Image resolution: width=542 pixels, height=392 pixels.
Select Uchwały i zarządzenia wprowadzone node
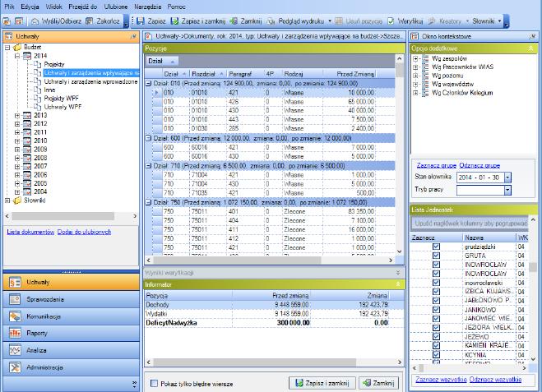[90, 81]
